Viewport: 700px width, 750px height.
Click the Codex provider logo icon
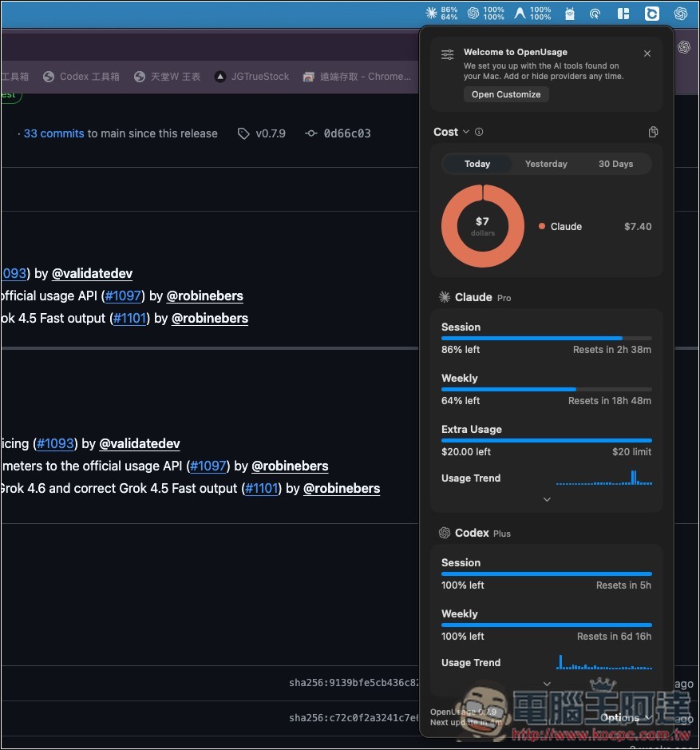[445, 533]
